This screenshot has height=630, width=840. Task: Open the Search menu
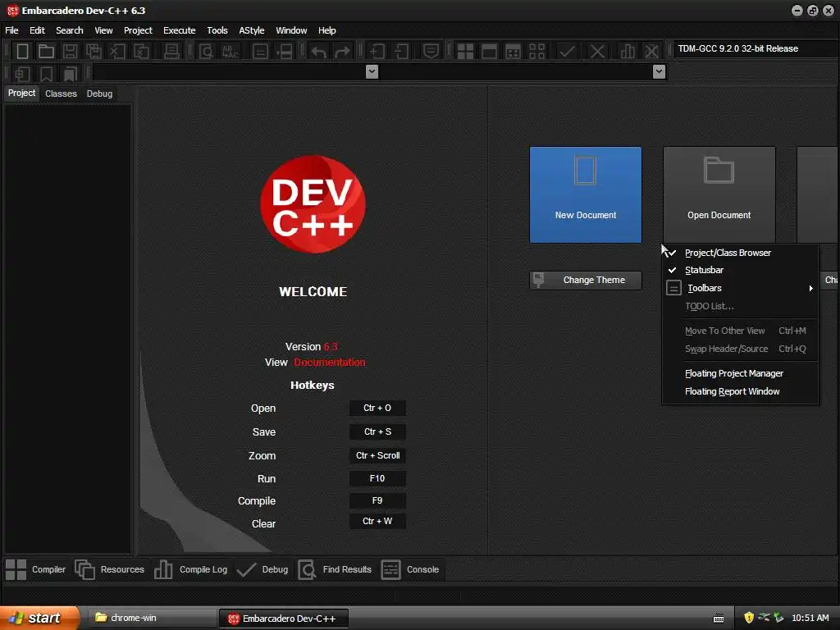click(70, 30)
